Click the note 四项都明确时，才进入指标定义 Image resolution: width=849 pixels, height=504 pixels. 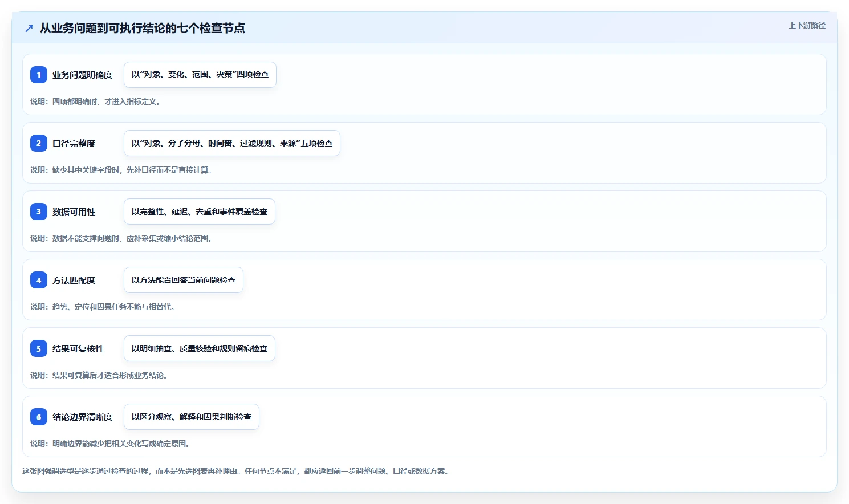coord(97,101)
